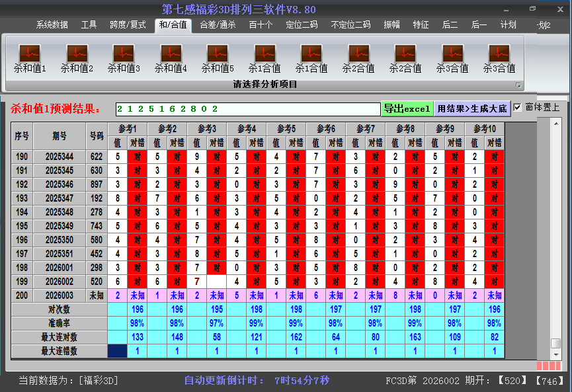Open the 系统数据 menu

coord(52,25)
